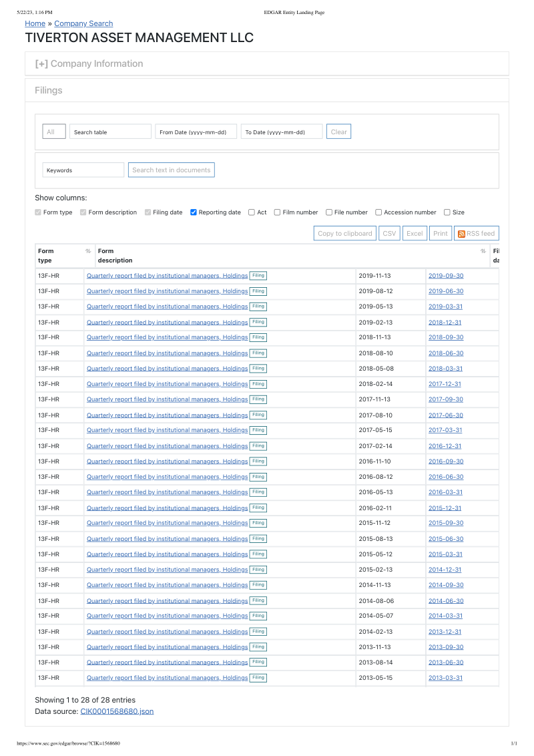Screen dimensions: 534x756
Task: Click the TIVERTON ASSET MANAGEMENT LLC heading
Action: click(140, 37)
